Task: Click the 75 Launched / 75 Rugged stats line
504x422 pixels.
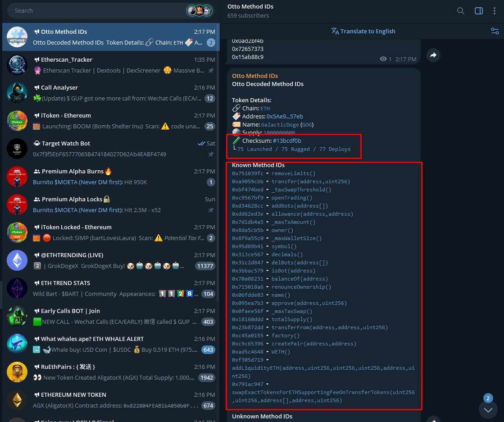Action: pyautogui.click(x=294, y=149)
